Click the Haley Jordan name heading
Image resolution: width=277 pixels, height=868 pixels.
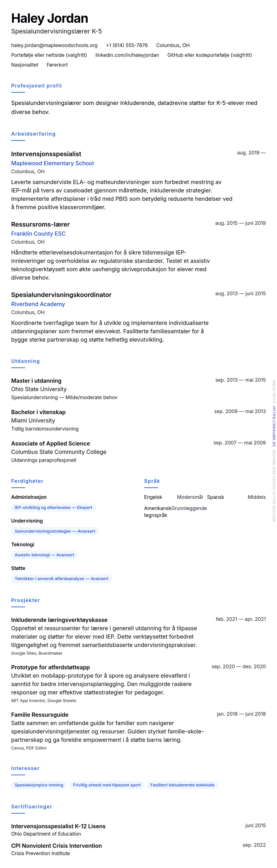point(50,18)
